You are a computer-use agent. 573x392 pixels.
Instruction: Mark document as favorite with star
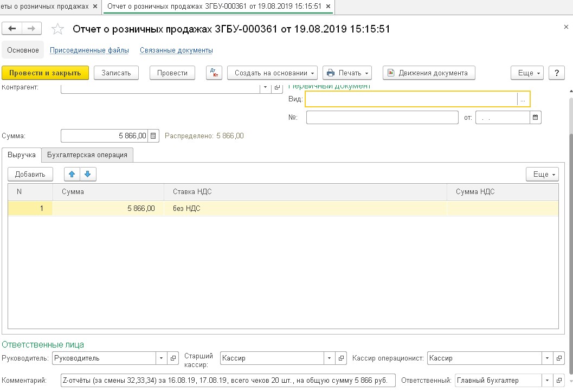point(57,29)
